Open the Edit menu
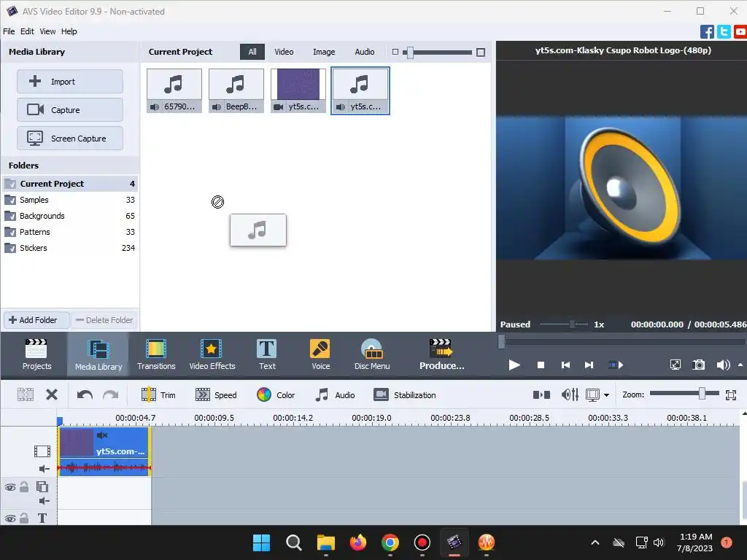Image resolution: width=747 pixels, height=560 pixels. 27,31
